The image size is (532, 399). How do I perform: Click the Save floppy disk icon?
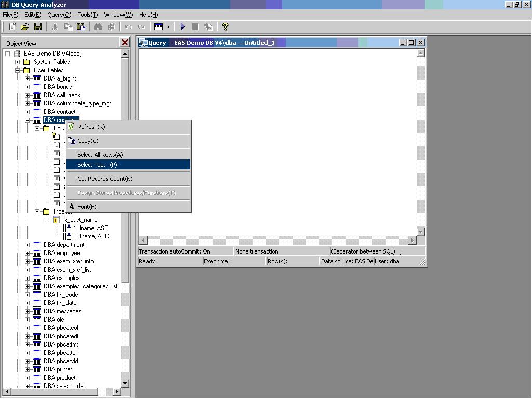point(37,26)
